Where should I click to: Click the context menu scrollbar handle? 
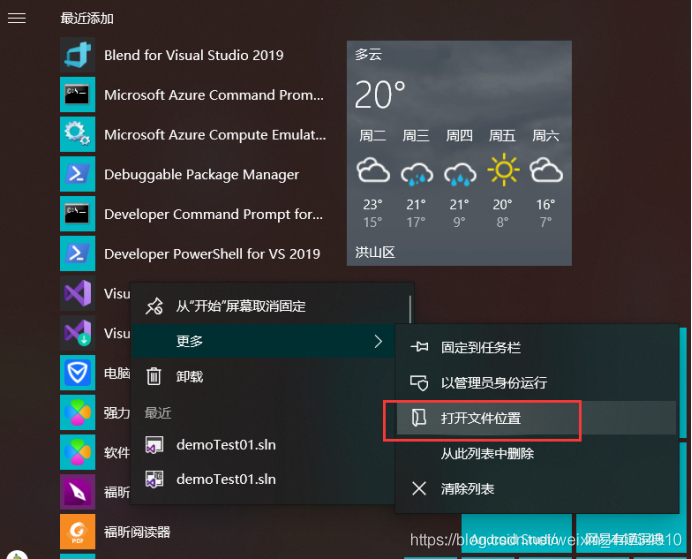coord(410,309)
